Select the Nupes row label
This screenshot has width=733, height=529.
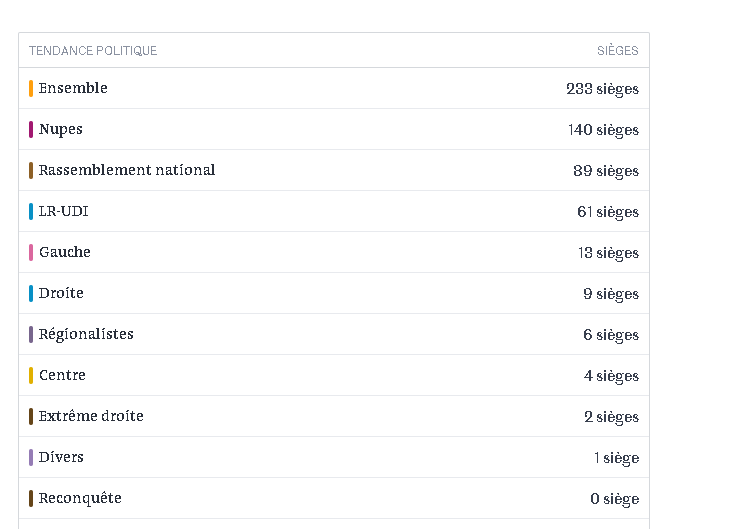(61, 129)
